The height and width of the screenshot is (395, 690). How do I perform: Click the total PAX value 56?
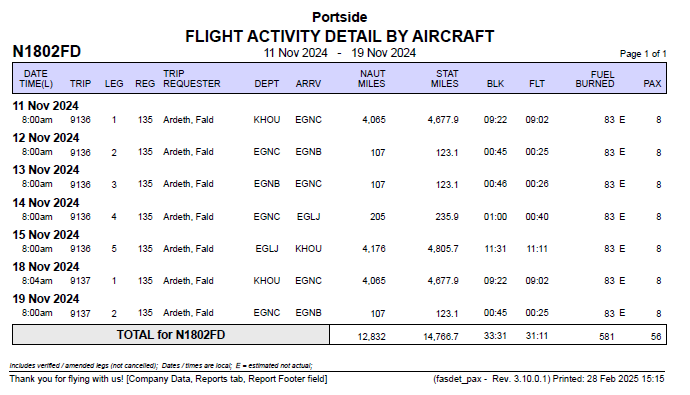pos(656,337)
